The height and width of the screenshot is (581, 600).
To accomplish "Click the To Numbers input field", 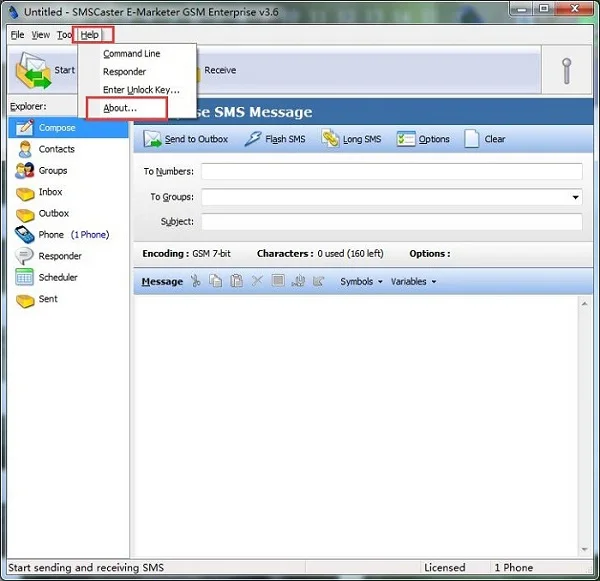I will pyautogui.click(x=391, y=172).
